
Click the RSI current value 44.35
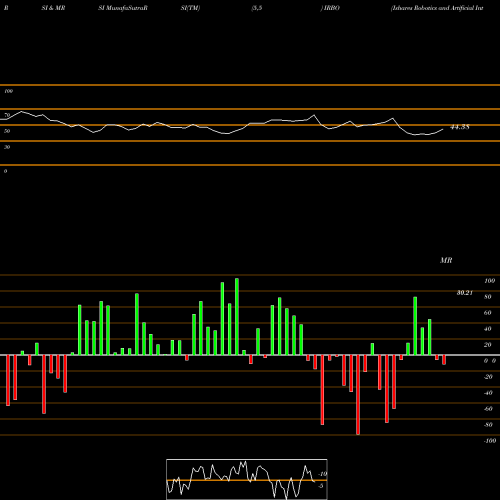pos(460,127)
